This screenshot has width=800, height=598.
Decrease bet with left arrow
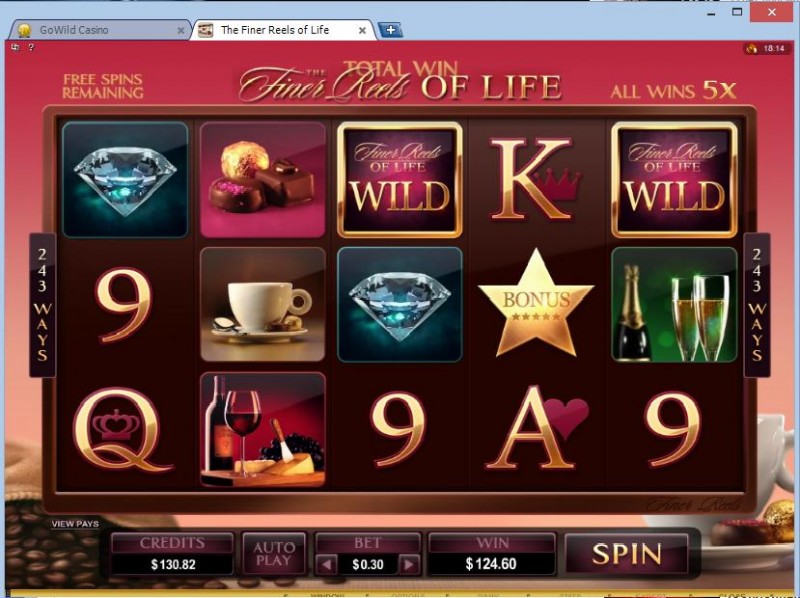(327, 564)
